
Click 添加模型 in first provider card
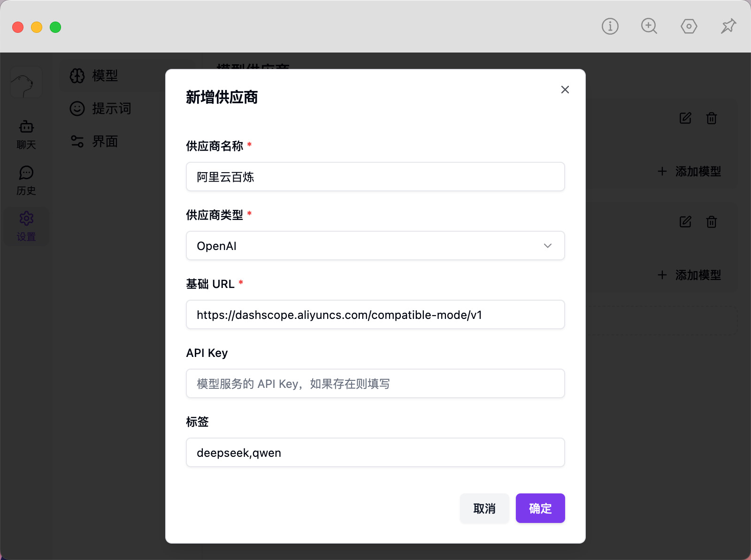pos(689,172)
